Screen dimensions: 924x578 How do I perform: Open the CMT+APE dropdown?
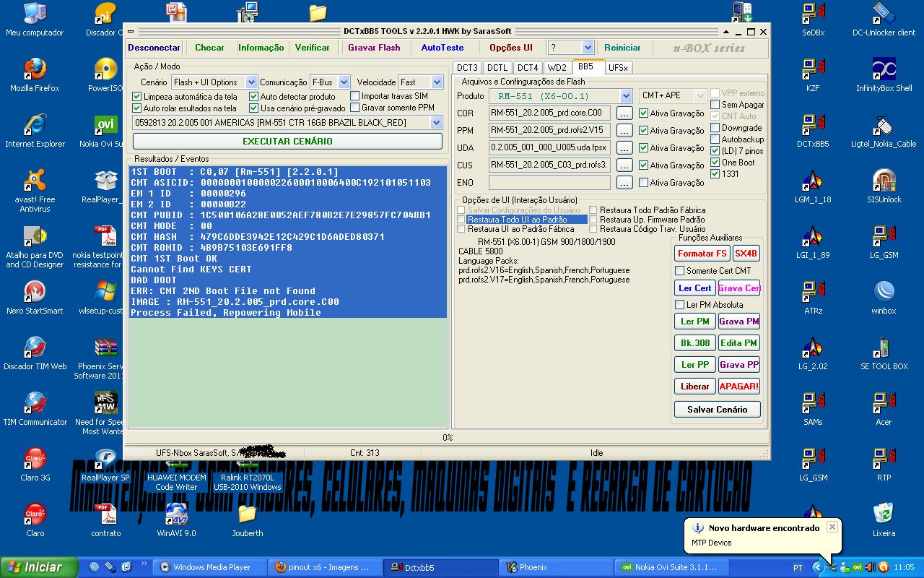click(x=699, y=96)
